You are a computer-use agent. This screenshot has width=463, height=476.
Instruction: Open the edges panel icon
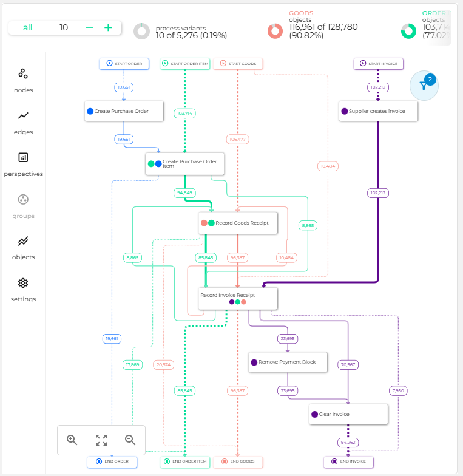click(x=23, y=115)
